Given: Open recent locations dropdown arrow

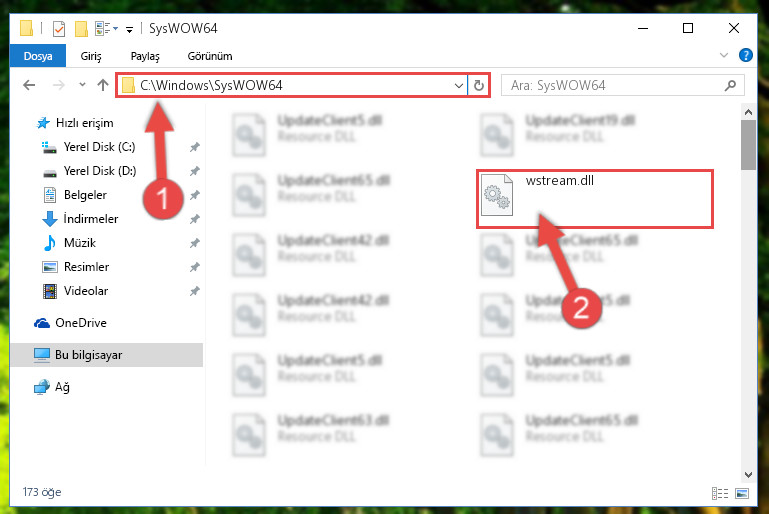Looking at the screenshot, I should (82, 85).
